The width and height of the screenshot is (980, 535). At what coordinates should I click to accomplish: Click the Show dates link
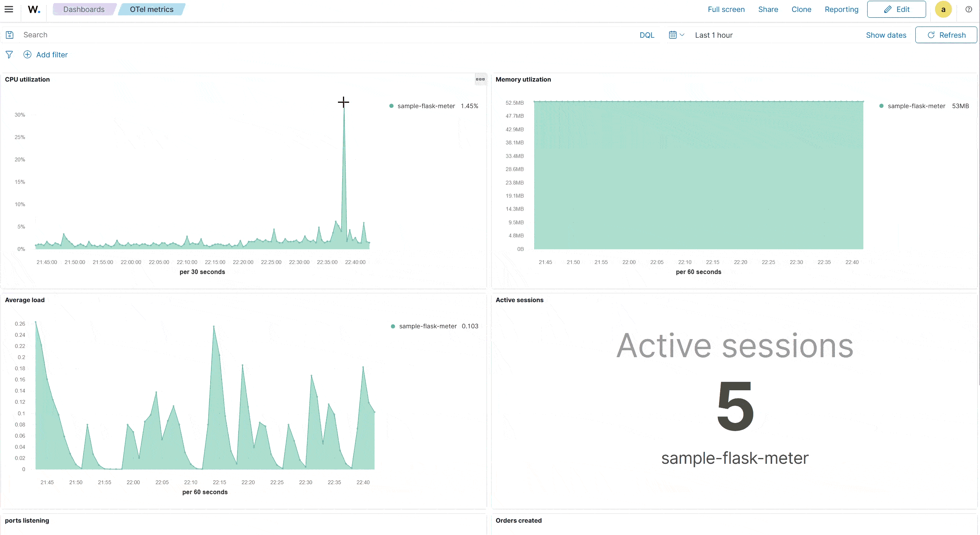[886, 35]
